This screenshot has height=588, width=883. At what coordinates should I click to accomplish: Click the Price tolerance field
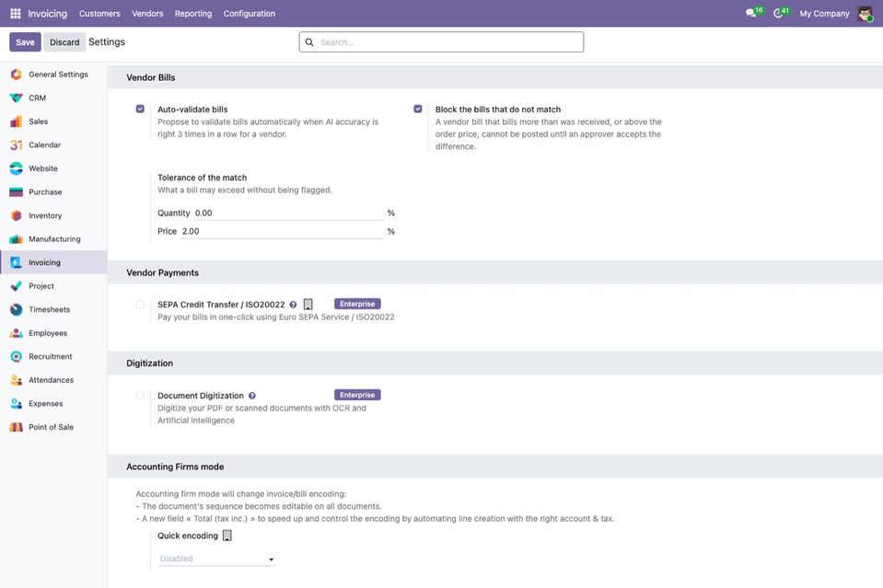[282, 231]
